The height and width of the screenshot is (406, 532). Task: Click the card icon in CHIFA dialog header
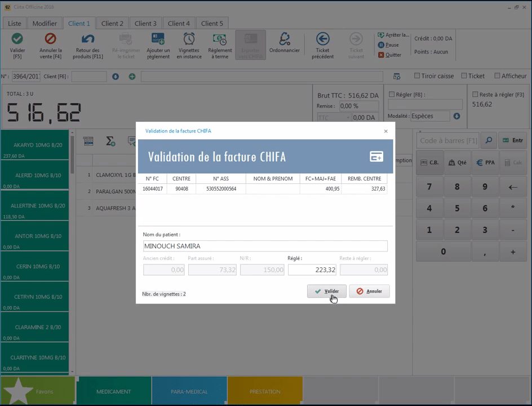click(x=376, y=157)
